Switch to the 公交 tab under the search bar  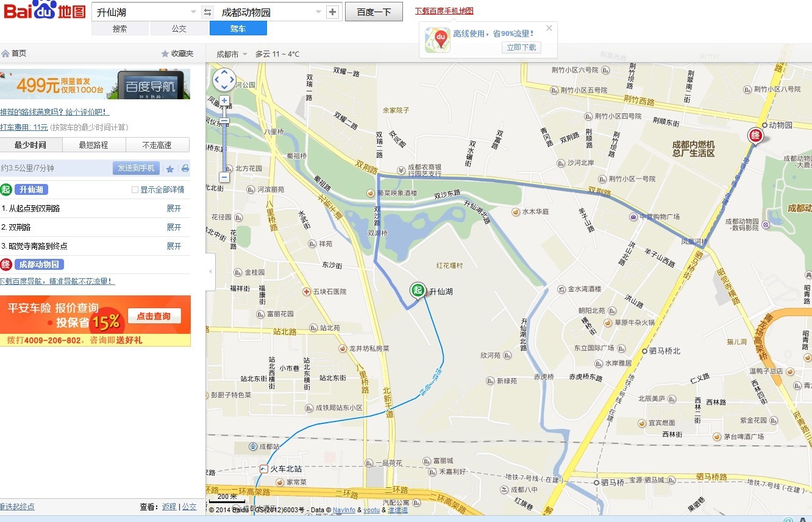(179, 29)
